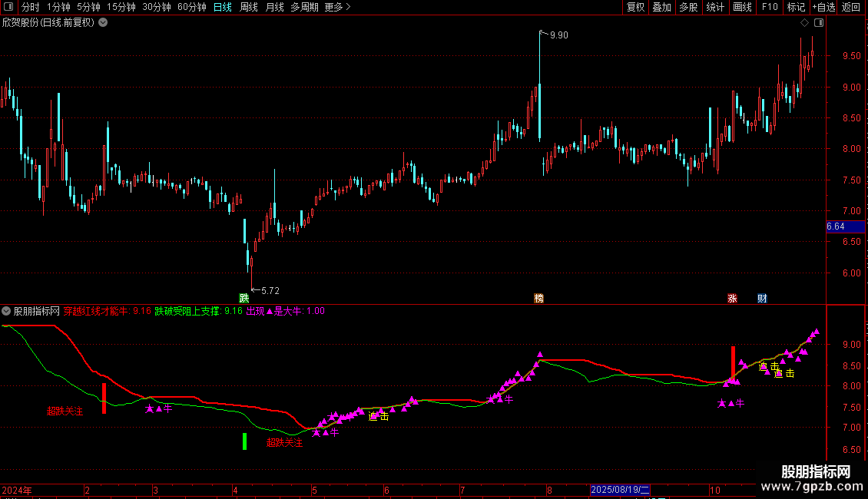Screen dimensions: 868x499
Task: Toggle the sidebar panel icon at the top-left corner
Action: 8,7
